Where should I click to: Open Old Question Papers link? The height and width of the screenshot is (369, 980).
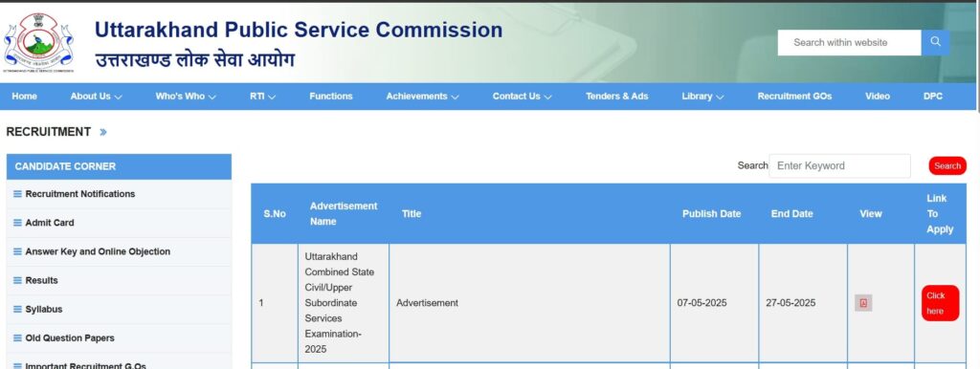pyautogui.click(x=69, y=337)
